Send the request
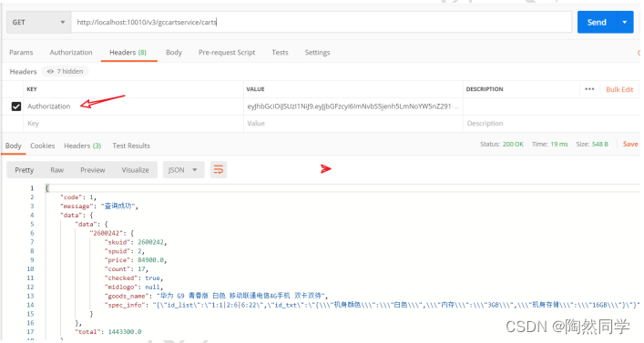This screenshot has height=343, width=644. [597, 22]
